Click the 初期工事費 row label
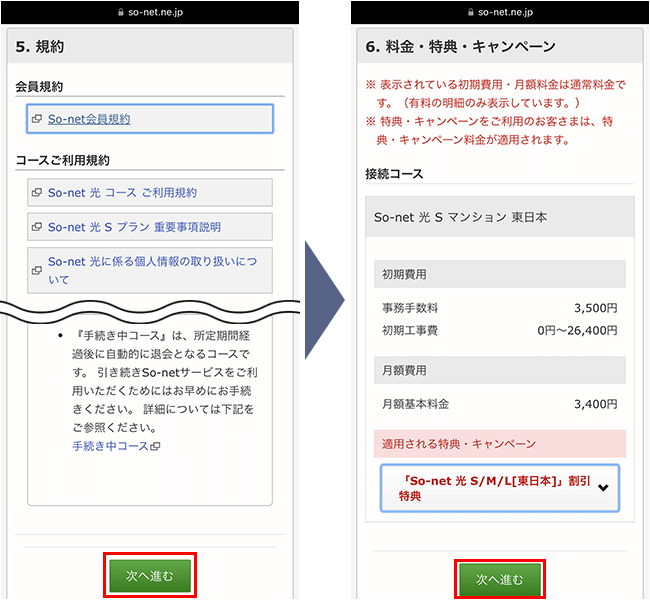 click(x=410, y=330)
